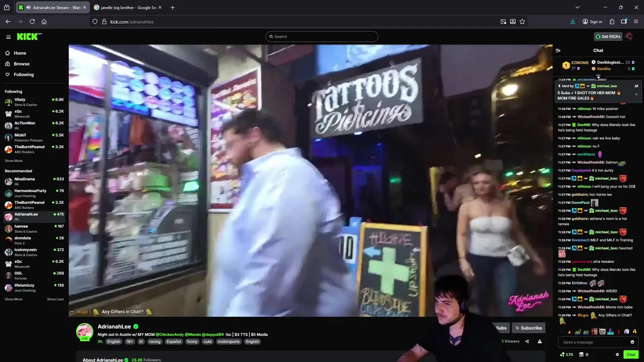The image size is (644, 362).
Task: Insert the fire quick emote
Action: [x=570, y=331]
